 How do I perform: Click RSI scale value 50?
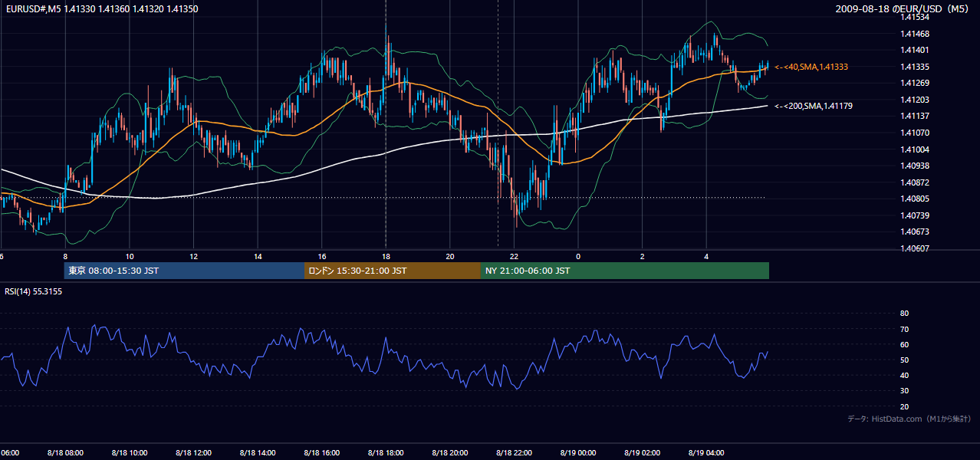click(904, 360)
